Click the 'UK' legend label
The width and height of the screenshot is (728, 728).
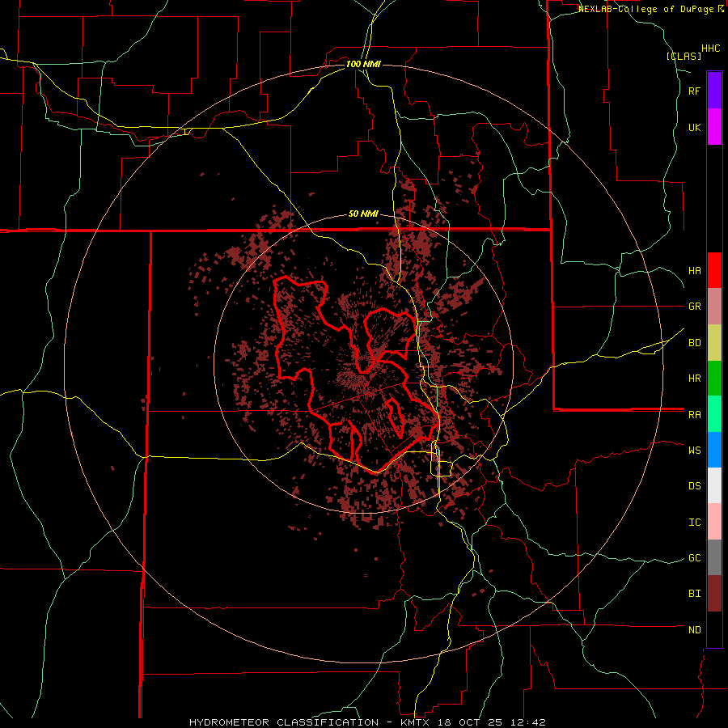694,128
